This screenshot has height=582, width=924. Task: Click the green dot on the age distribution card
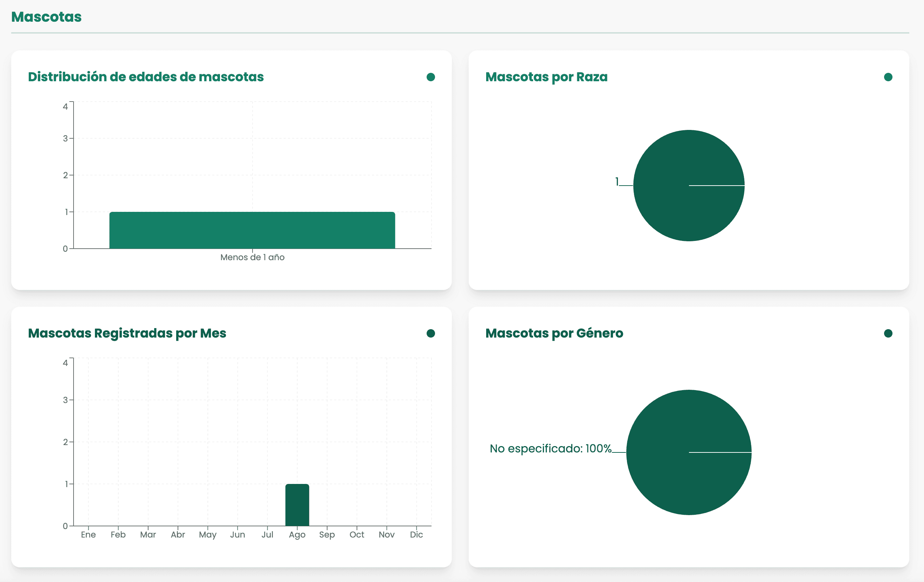click(430, 77)
